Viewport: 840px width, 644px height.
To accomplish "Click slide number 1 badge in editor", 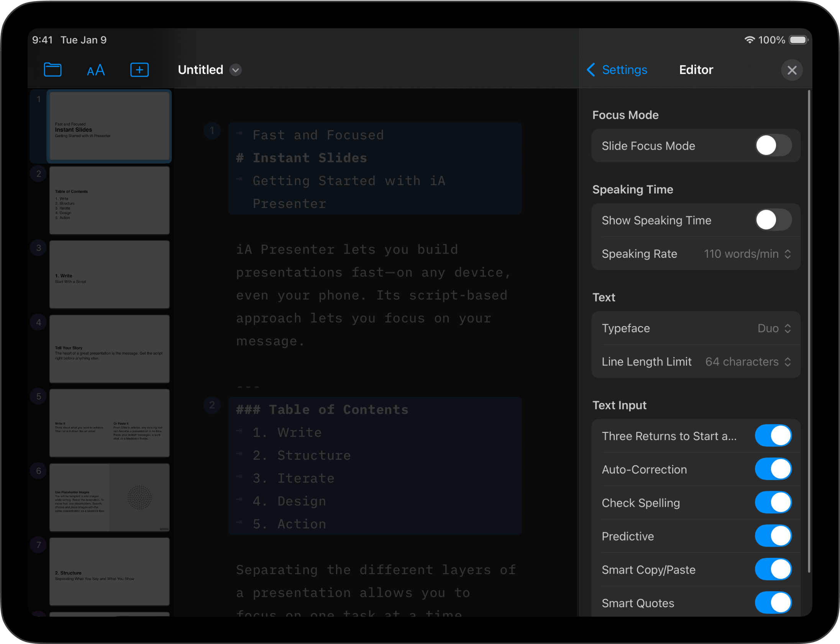I will [212, 131].
